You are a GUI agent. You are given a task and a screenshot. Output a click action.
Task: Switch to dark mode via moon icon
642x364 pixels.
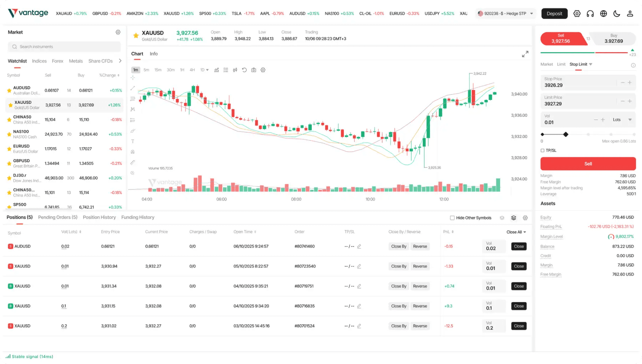pos(616,13)
